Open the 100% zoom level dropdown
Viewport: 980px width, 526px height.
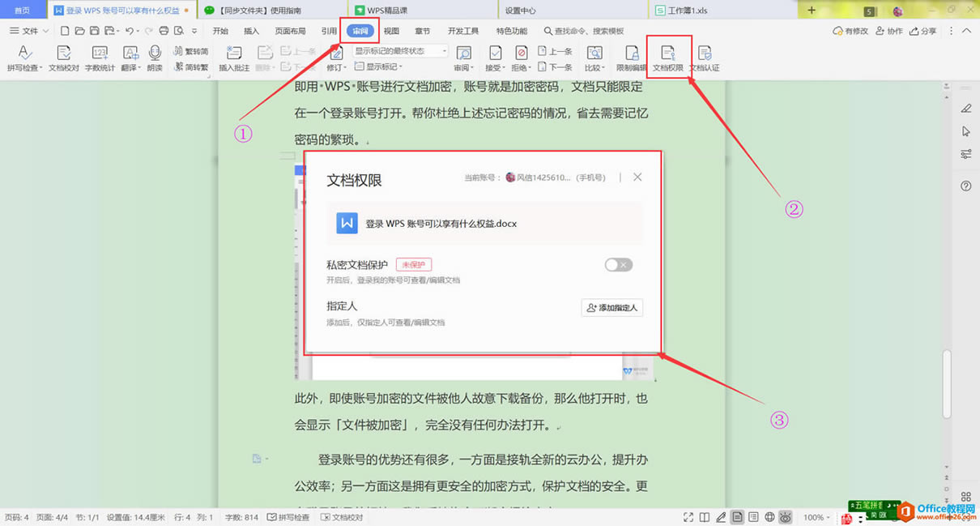(x=819, y=517)
